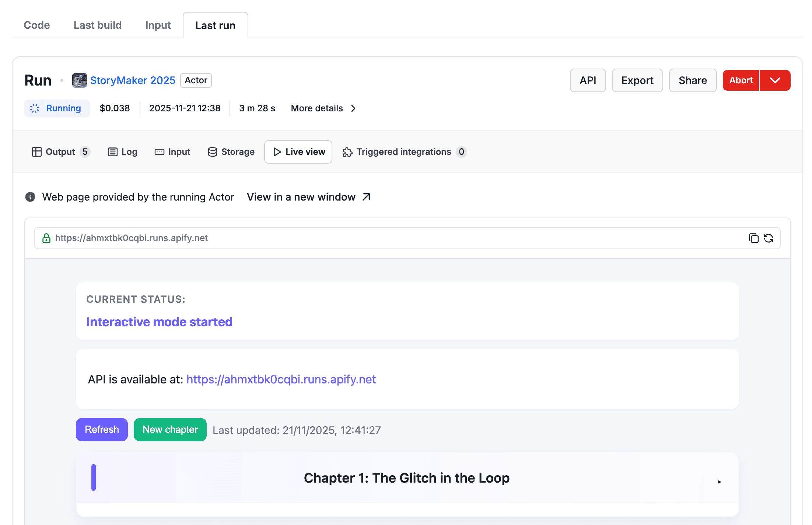Switch to the Last build tab
812x525 pixels.
pos(97,25)
